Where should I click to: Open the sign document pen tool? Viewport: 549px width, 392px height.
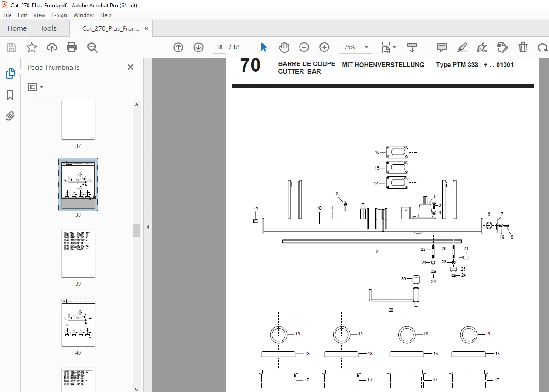coord(482,47)
